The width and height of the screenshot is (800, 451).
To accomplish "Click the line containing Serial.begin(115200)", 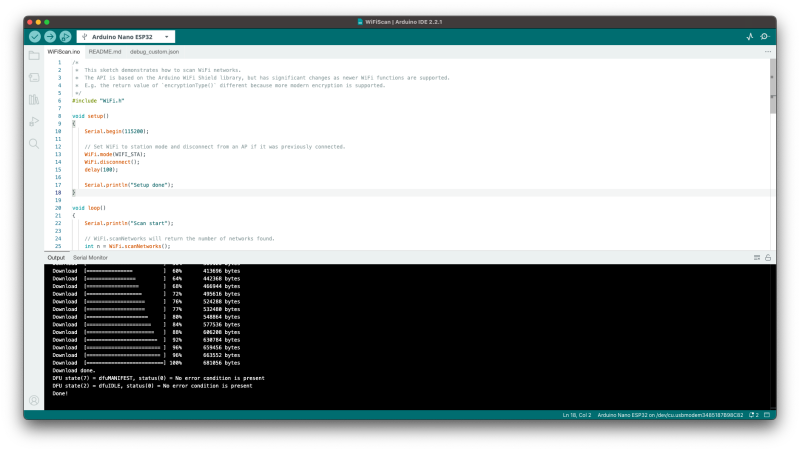I will pyautogui.click(x=116, y=132).
